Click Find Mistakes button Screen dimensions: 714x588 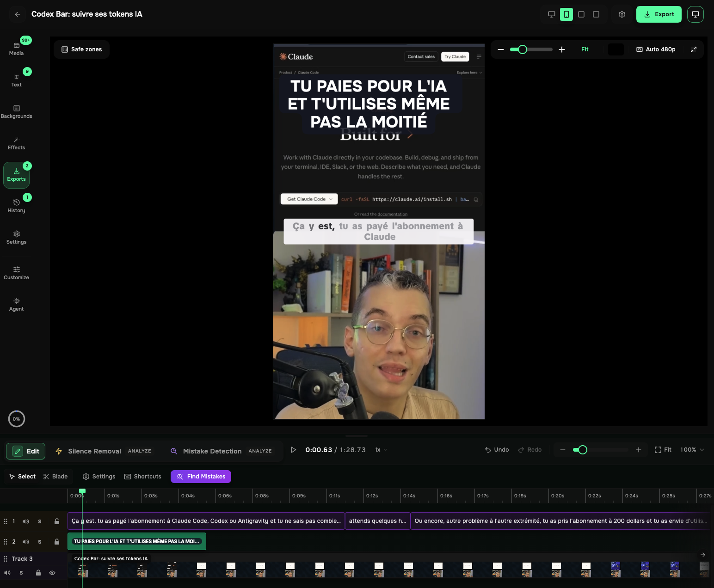coord(201,477)
